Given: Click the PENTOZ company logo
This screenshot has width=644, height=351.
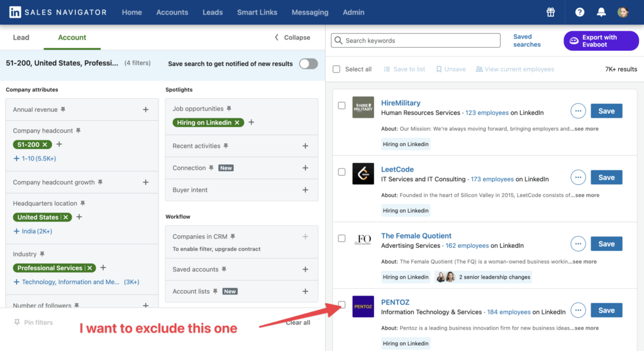Looking at the screenshot, I should click(363, 306).
